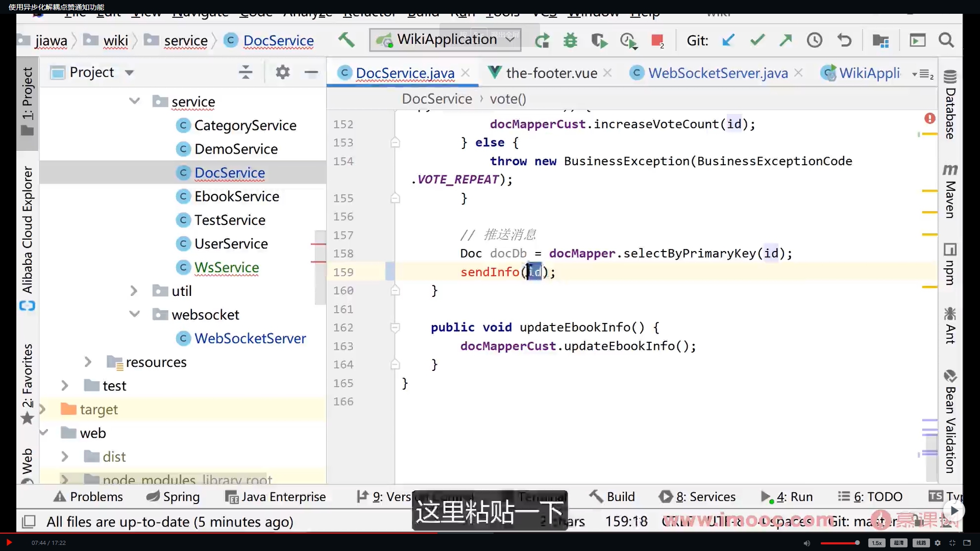Click the picture-in-picture icon in the player
The height and width of the screenshot is (551, 980).
pos(967,543)
